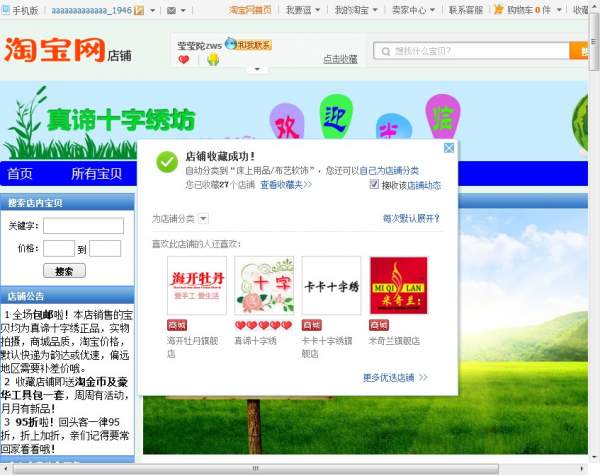Open the 所有宝贝 tab

(96, 173)
